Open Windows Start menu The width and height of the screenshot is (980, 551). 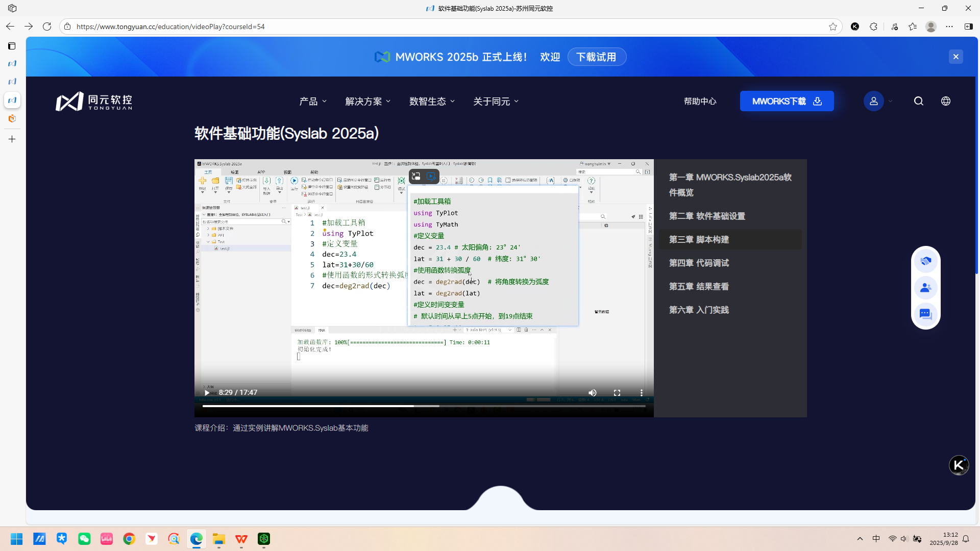point(16,539)
